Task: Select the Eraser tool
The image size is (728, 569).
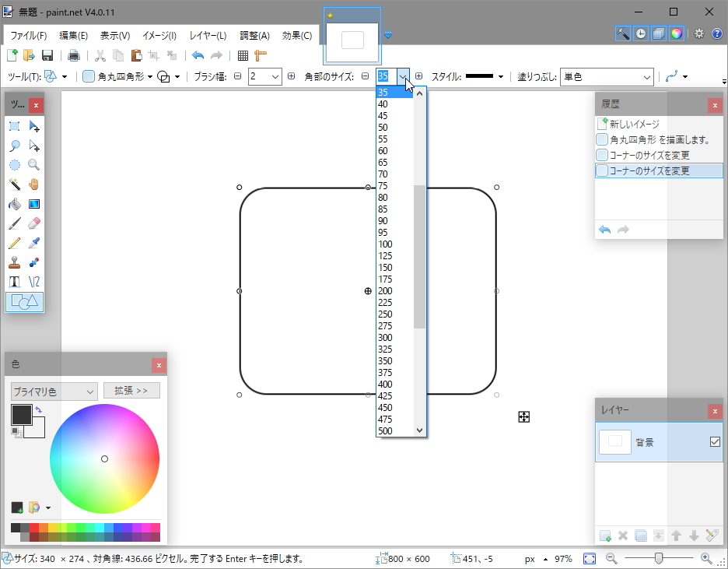Action: click(x=33, y=223)
